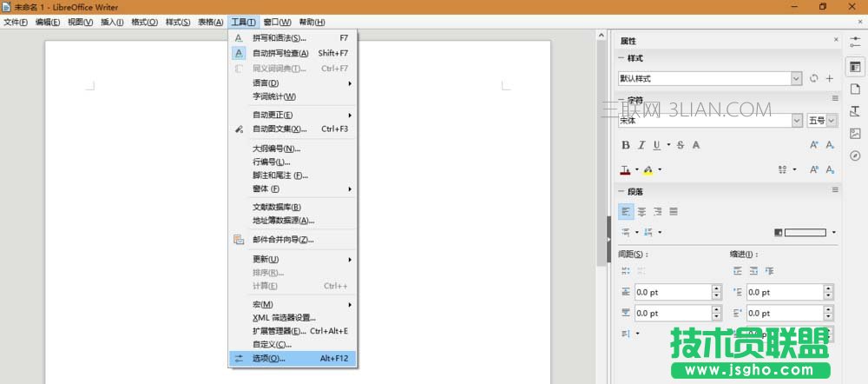The width and height of the screenshot is (868, 384).
Task: Center align paragraph in sidebar
Action: click(641, 212)
